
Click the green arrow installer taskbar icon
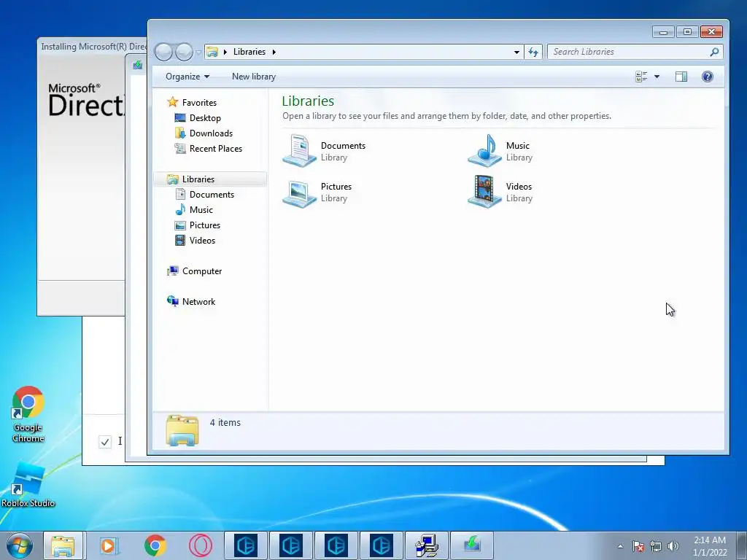tap(472, 545)
